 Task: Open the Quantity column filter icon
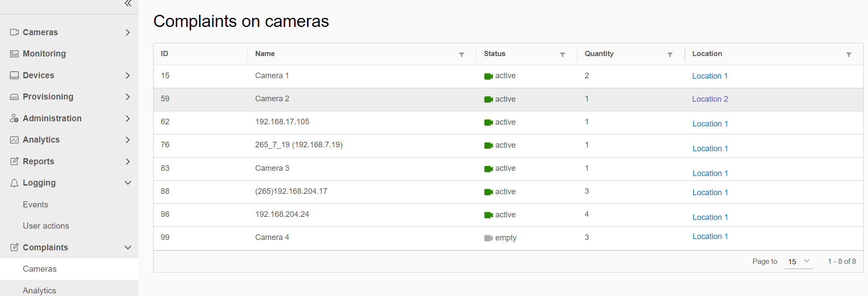(670, 55)
